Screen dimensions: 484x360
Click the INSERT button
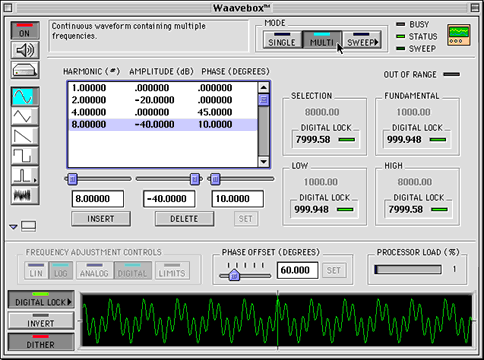pyautogui.click(x=101, y=219)
